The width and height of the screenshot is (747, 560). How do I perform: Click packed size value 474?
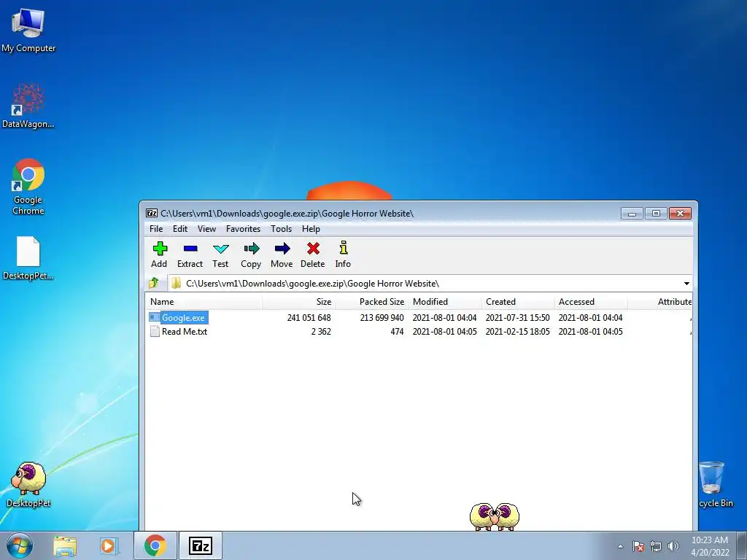(397, 332)
